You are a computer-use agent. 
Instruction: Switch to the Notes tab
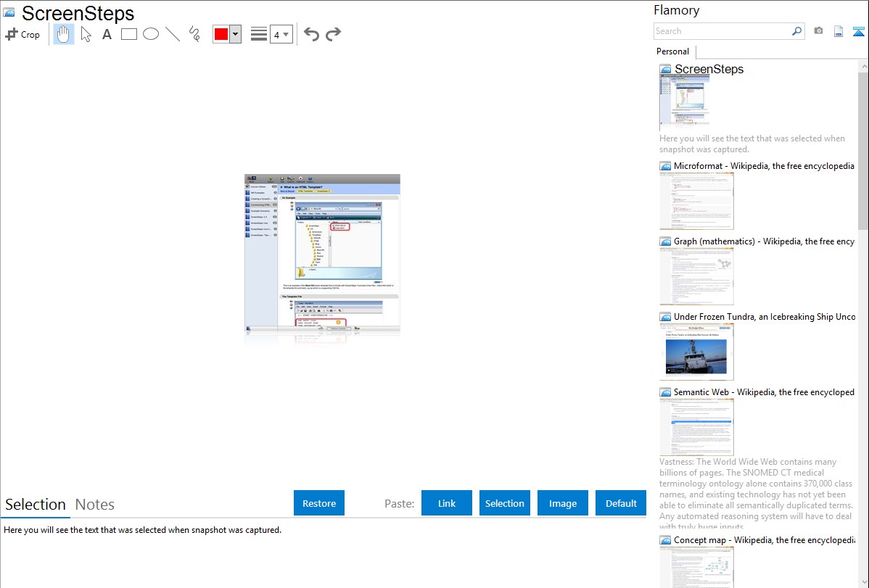tap(95, 505)
